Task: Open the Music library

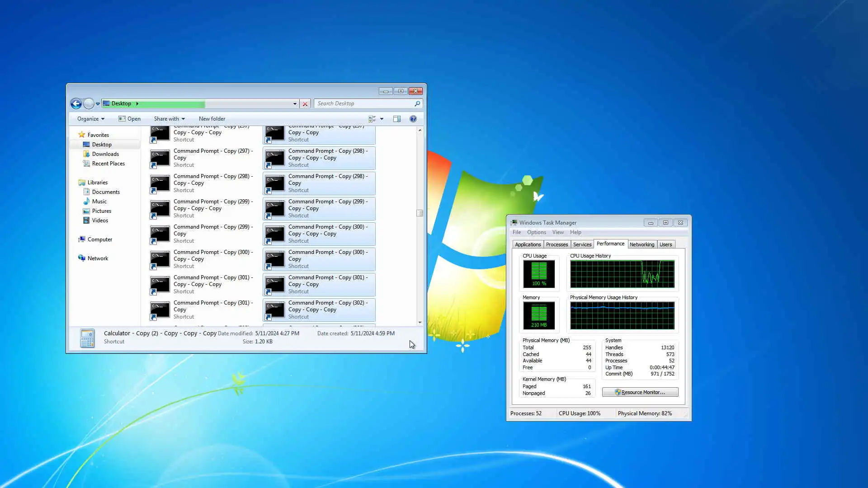Action: [x=99, y=202]
